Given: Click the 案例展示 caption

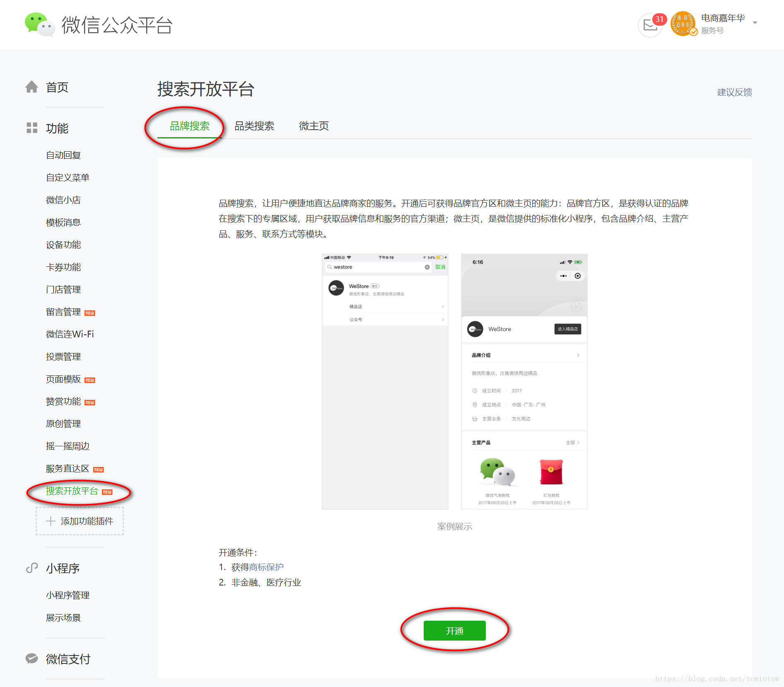Looking at the screenshot, I should tap(454, 527).
